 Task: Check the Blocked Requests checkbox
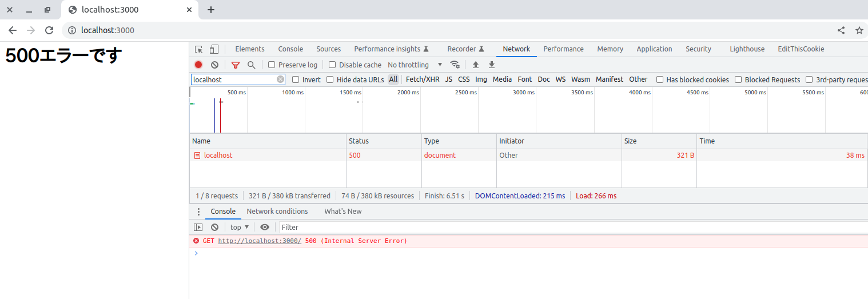pyautogui.click(x=738, y=79)
